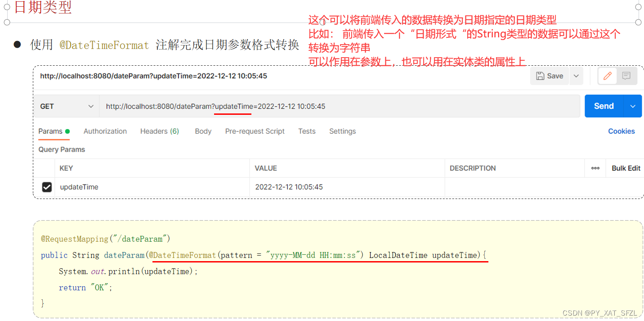Click the blue Send button
This screenshot has width=644, height=321.
pos(604,106)
